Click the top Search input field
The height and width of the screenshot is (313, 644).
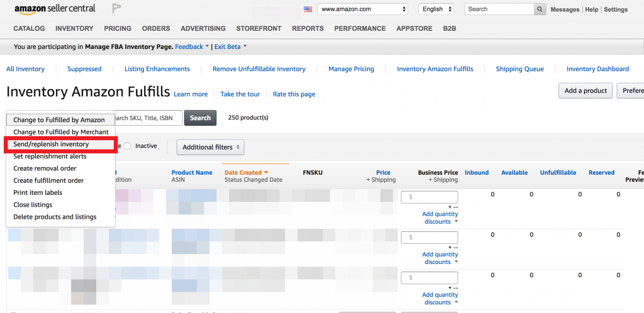pos(499,9)
